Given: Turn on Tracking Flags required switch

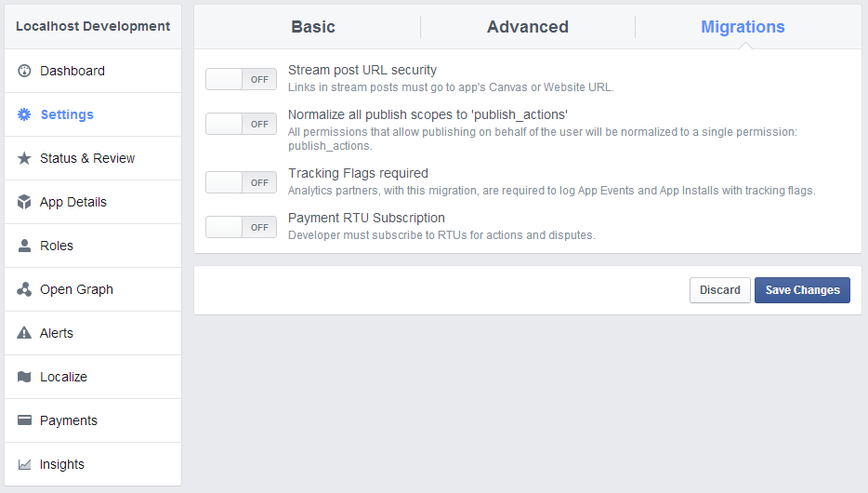Looking at the screenshot, I should coord(241,182).
